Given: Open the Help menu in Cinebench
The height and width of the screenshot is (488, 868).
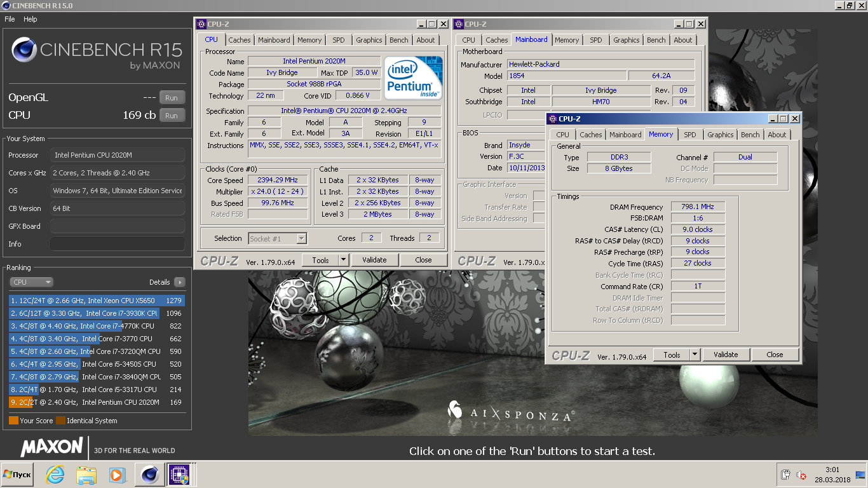Looking at the screenshot, I should 31,19.
